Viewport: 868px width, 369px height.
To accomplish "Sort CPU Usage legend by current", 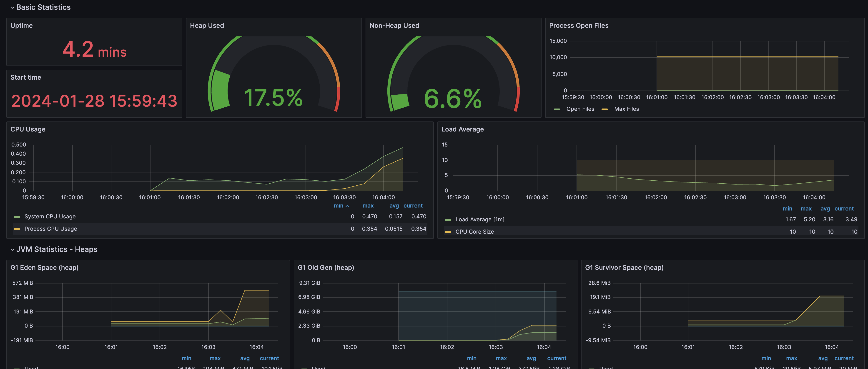I will point(413,206).
